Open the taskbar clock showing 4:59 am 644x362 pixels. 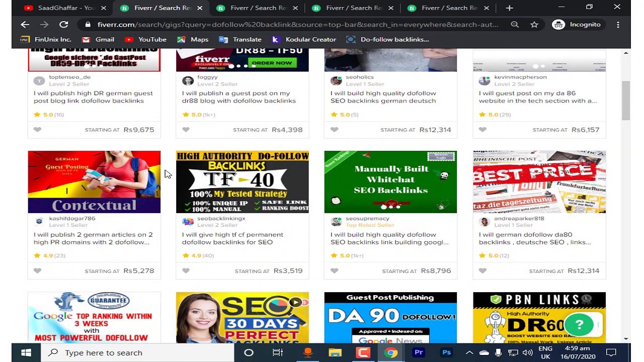[578, 352]
